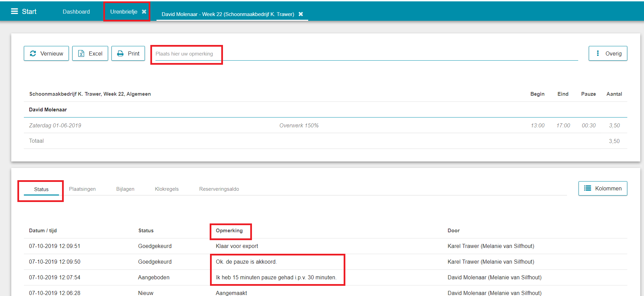The width and height of the screenshot is (644, 296).
Task: Switch to the Dashboard tab
Action: click(76, 12)
